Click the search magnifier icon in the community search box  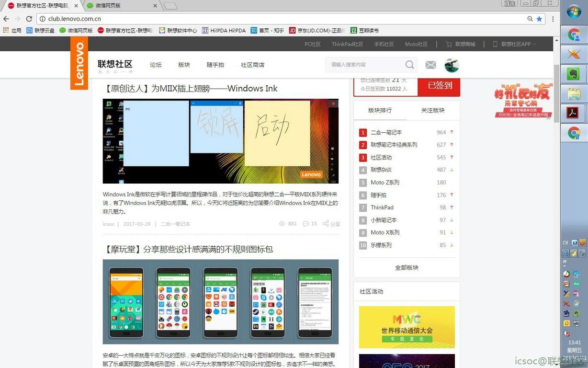[x=409, y=65]
